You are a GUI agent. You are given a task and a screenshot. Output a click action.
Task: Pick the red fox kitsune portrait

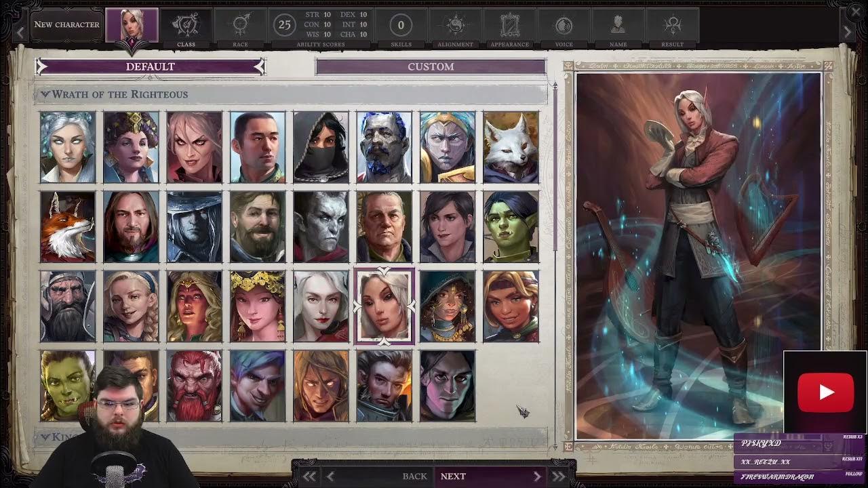pos(68,226)
